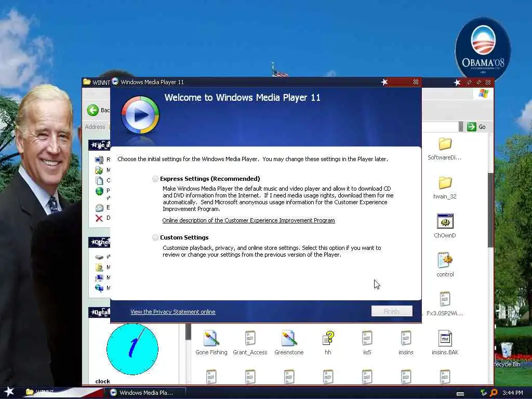Screen dimensions: 532x399
Task: Collapse the File and Folder Tasks panel header
Action: (x=99, y=145)
